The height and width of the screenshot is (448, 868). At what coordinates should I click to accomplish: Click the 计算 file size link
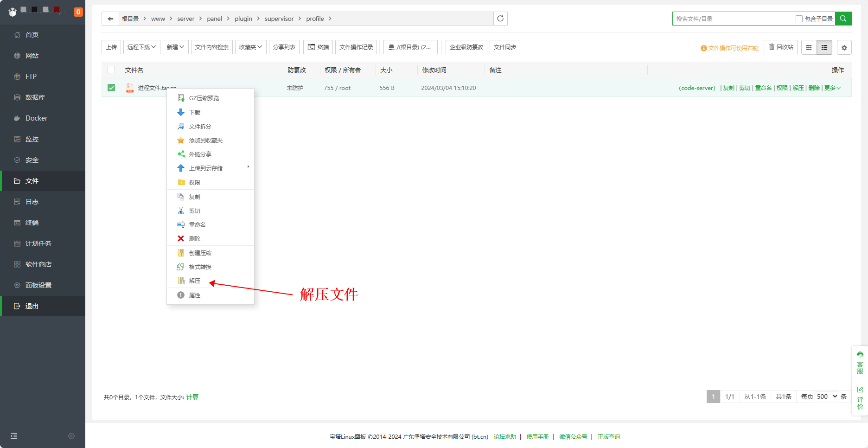click(x=192, y=397)
